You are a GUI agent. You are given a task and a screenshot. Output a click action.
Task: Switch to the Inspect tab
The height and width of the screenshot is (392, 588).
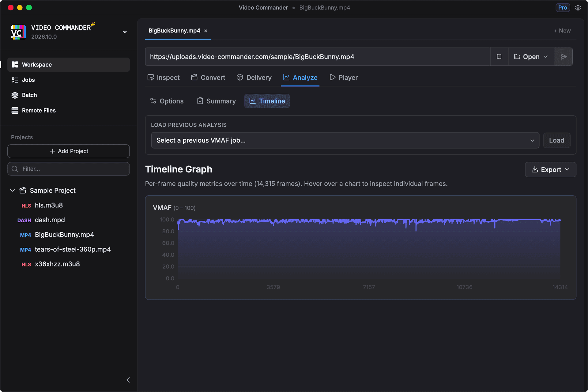pyautogui.click(x=164, y=77)
